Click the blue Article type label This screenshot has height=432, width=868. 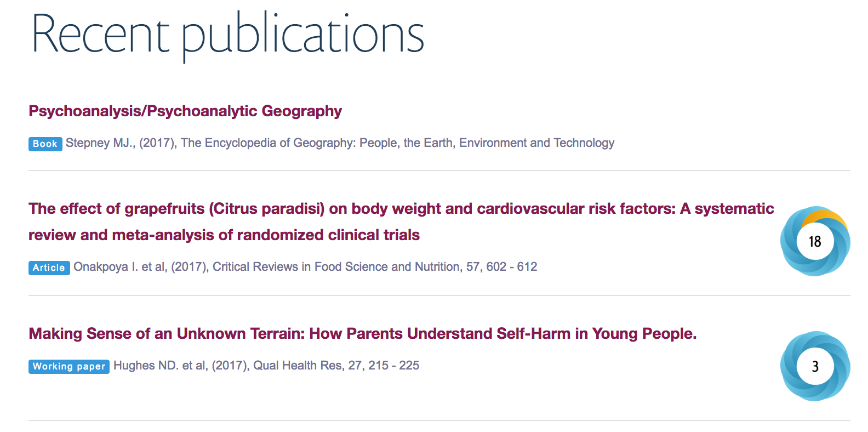[49, 268]
